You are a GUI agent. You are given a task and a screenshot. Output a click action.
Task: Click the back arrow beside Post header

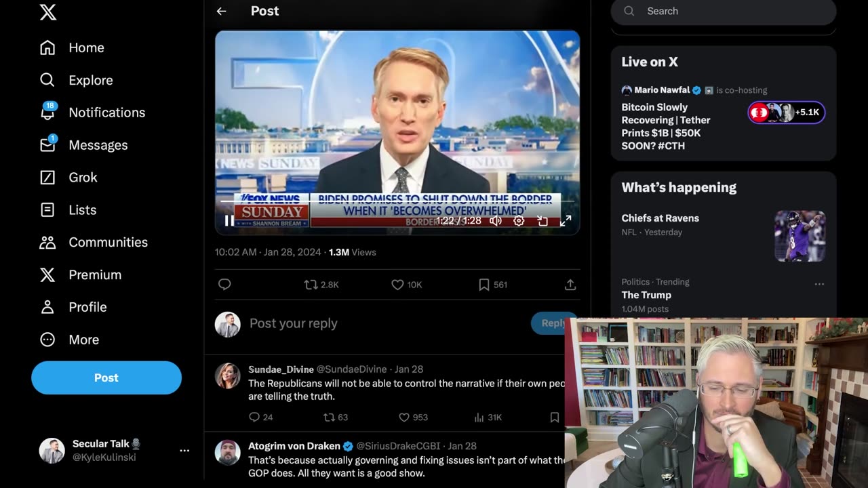point(221,11)
